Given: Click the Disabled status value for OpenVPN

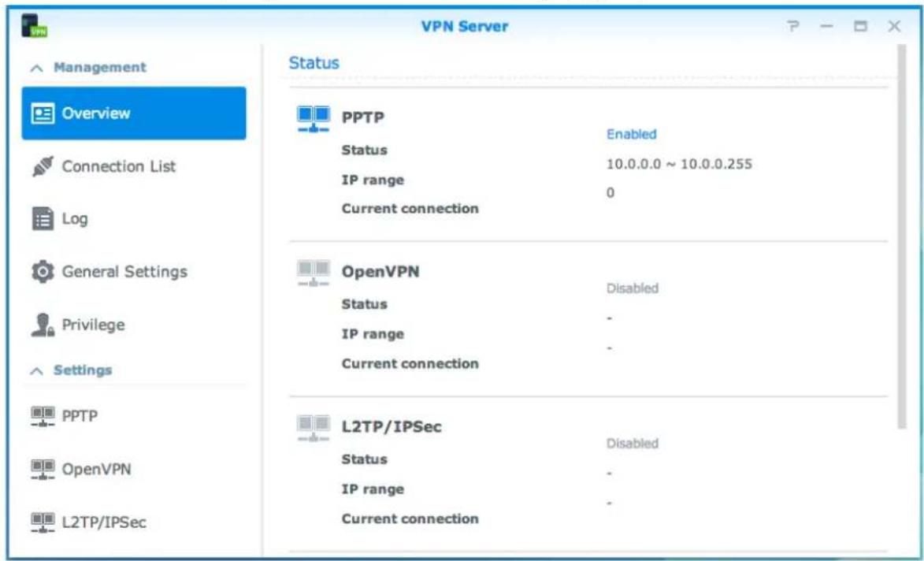Looking at the screenshot, I should click(x=633, y=288).
